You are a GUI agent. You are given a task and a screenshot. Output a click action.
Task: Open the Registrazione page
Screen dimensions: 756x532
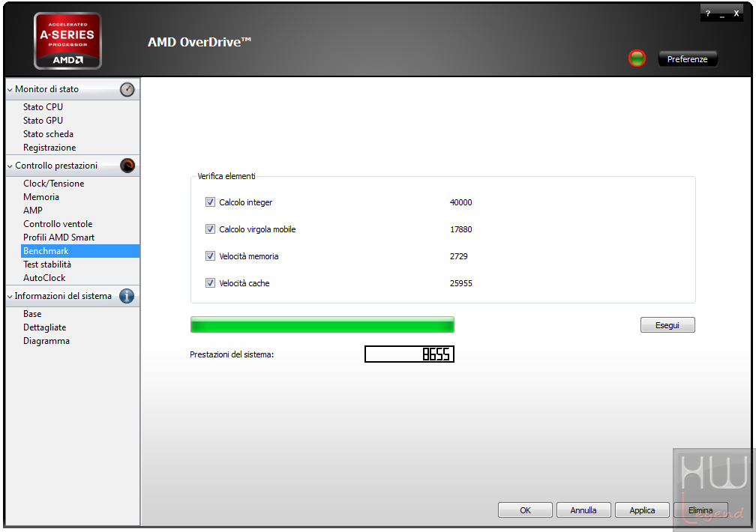tap(49, 148)
